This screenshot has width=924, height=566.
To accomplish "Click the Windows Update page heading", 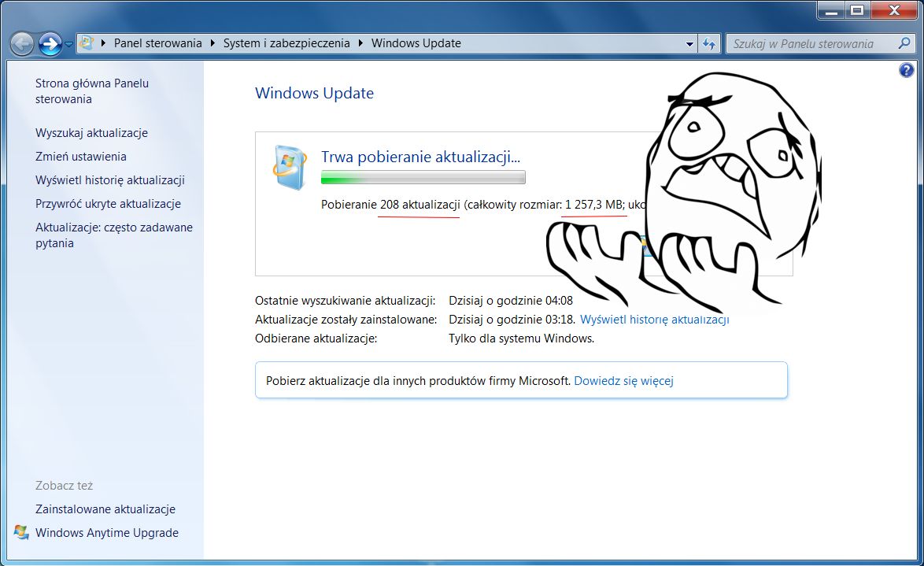I will [x=314, y=93].
